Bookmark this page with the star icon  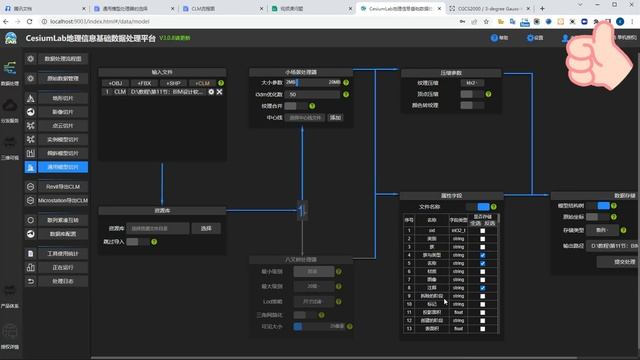coord(486,21)
